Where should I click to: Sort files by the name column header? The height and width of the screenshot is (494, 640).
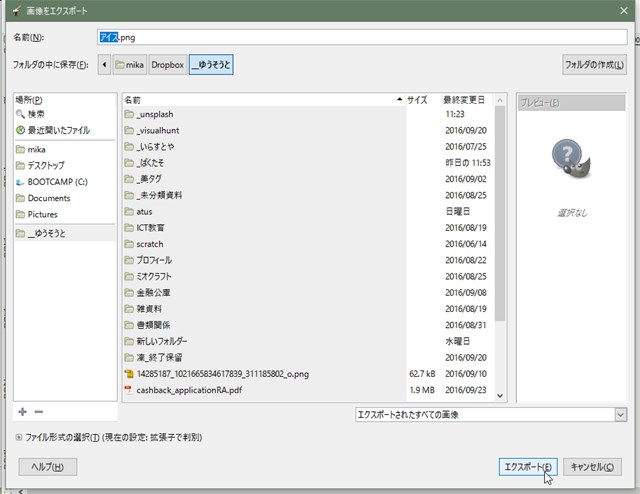(260, 100)
